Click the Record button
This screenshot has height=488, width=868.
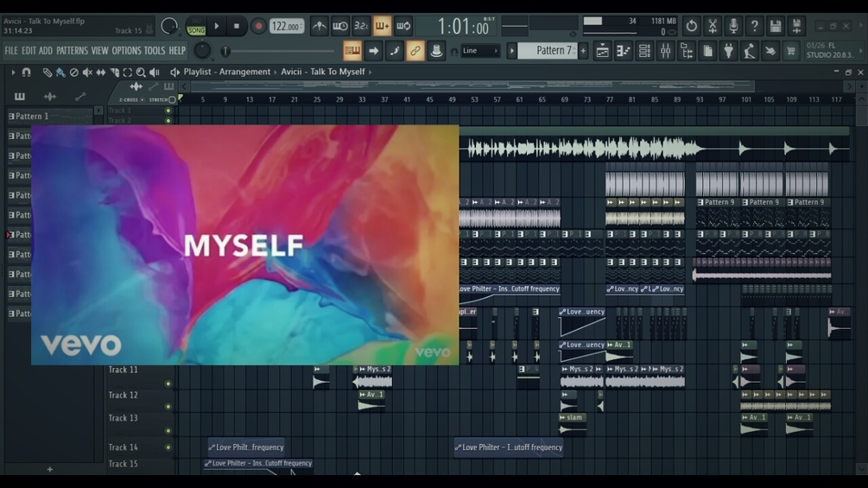point(258,26)
